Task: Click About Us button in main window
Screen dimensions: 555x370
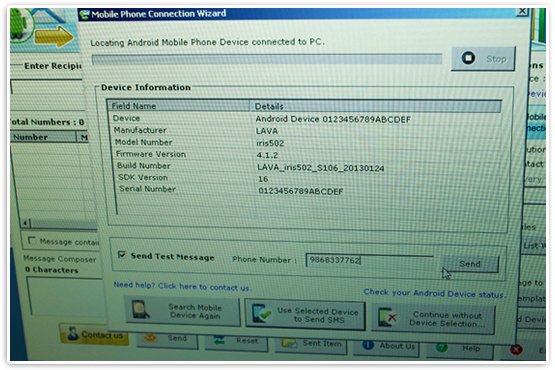Action: click(x=387, y=346)
